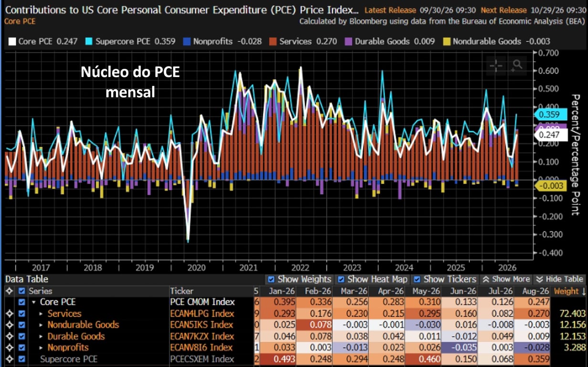
Task: Click the 0.359 cyan axis value tag
Action: (x=551, y=115)
